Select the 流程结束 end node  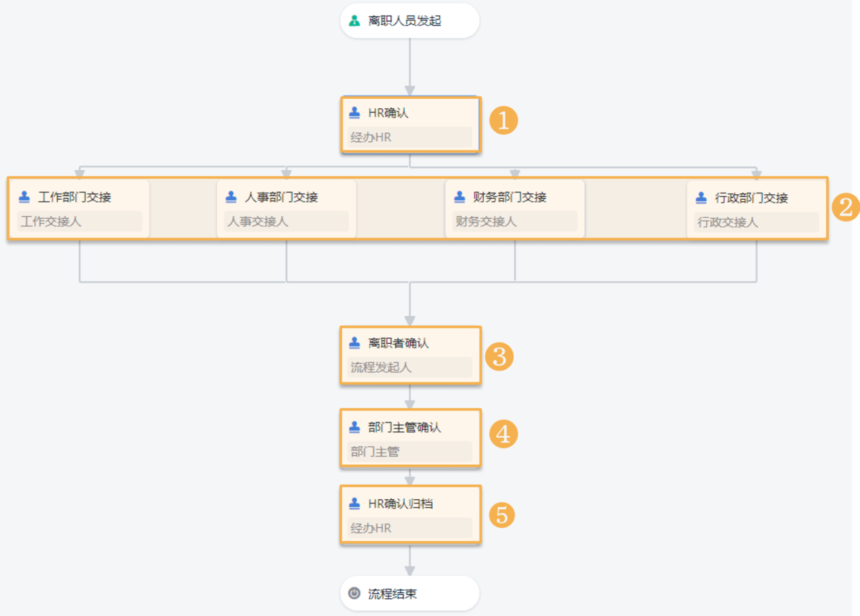409,593
